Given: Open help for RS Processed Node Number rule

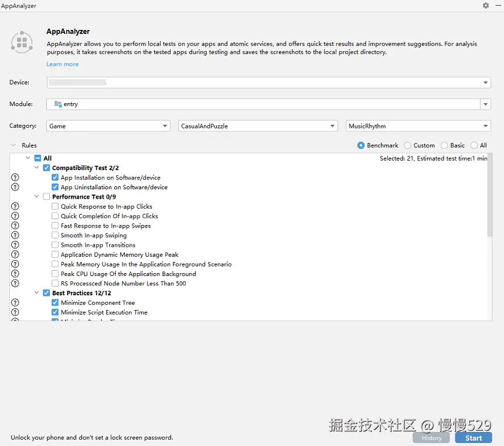Looking at the screenshot, I should 15,284.
